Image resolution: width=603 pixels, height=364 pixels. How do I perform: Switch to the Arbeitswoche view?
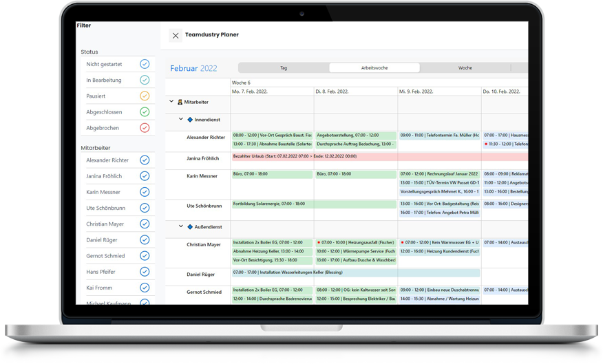[x=374, y=68]
